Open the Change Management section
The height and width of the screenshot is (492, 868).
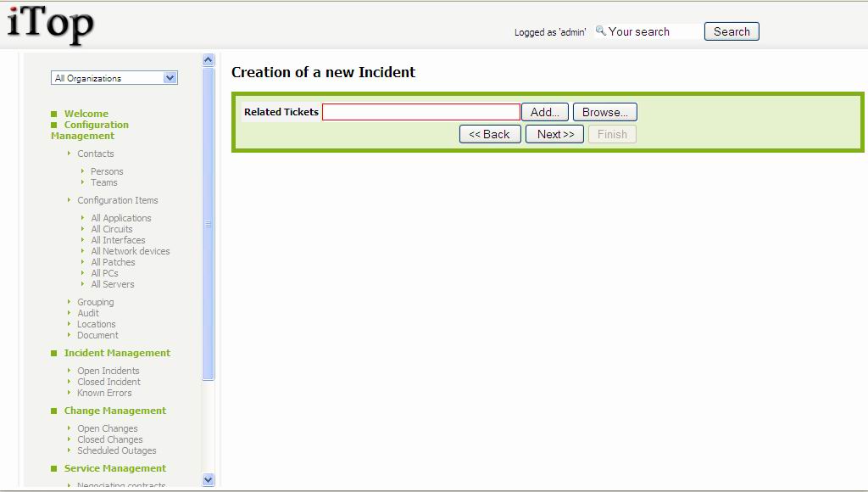[x=115, y=411]
